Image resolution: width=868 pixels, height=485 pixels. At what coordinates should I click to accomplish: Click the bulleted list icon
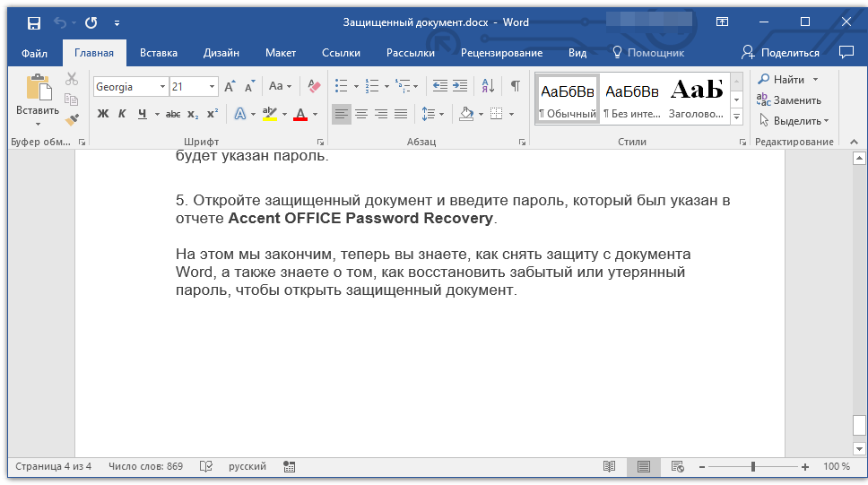click(x=341, y=86)
